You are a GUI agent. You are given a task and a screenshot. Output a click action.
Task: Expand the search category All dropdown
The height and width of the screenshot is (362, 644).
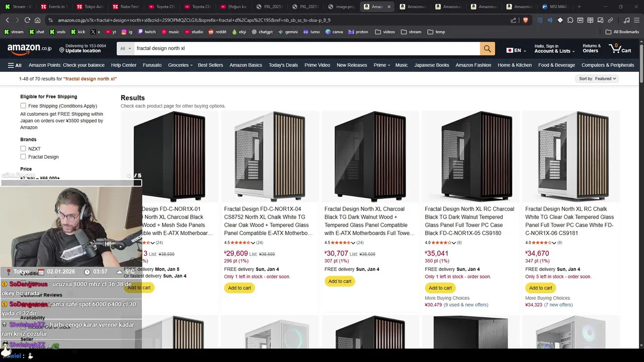pyautogui.click(x=126, y=49)
